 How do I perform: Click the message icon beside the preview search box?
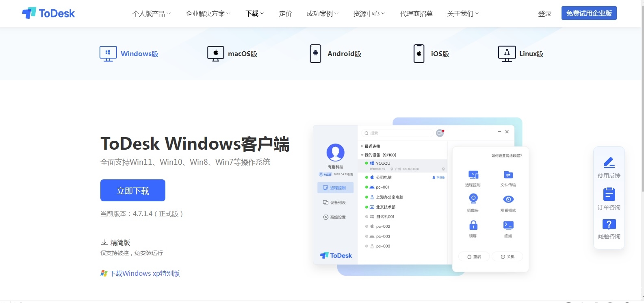point(440,133)
